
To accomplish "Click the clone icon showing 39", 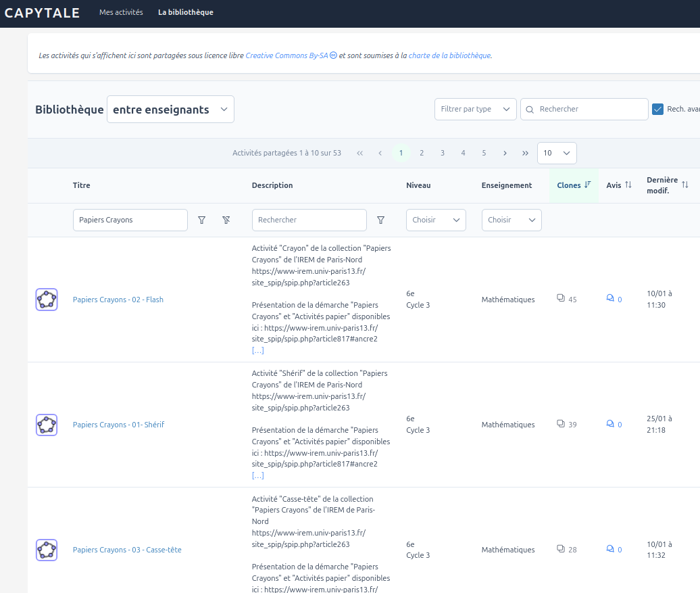I will click(x=561, y=423).
